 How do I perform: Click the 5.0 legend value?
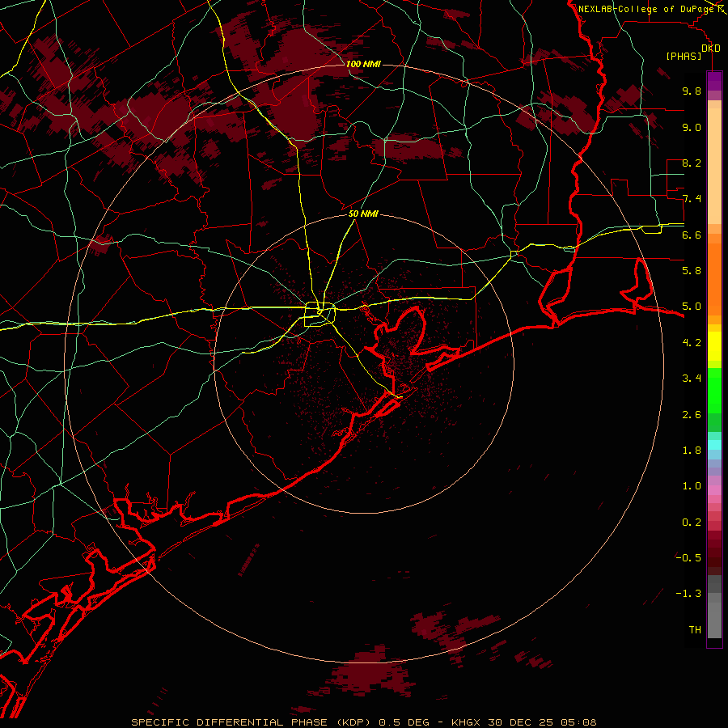tap(692, 307)
